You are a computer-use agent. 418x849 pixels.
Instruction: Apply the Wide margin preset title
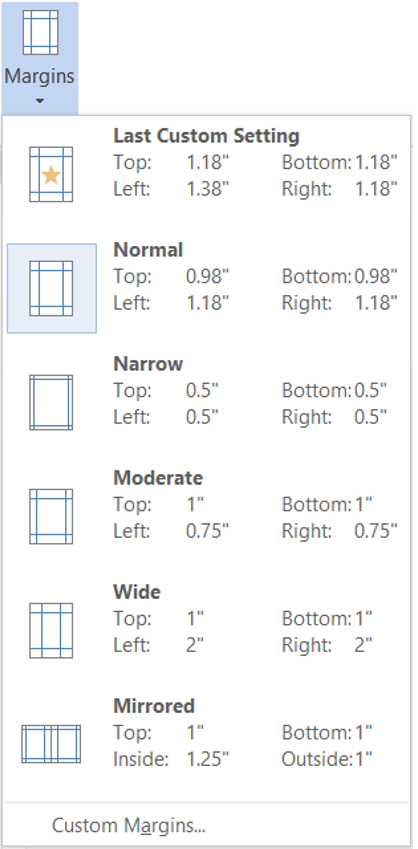[137, 592]
